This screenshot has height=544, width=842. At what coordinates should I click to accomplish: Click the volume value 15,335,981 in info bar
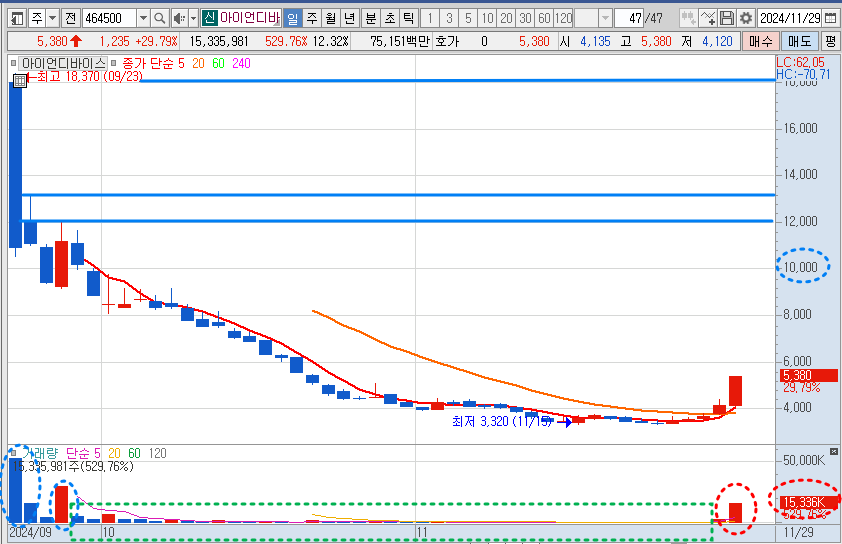(x=219, y=41)
